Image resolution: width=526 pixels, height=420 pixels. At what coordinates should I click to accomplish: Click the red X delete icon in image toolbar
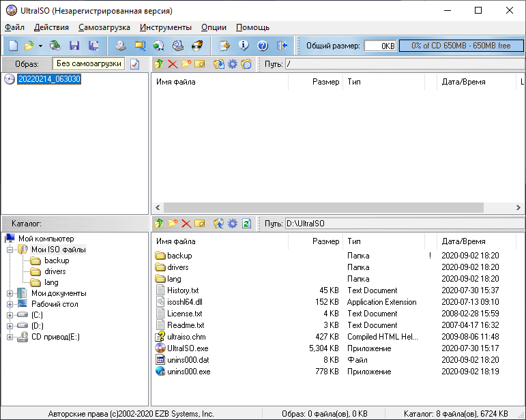pyautogui.click(x=173, y=63)
